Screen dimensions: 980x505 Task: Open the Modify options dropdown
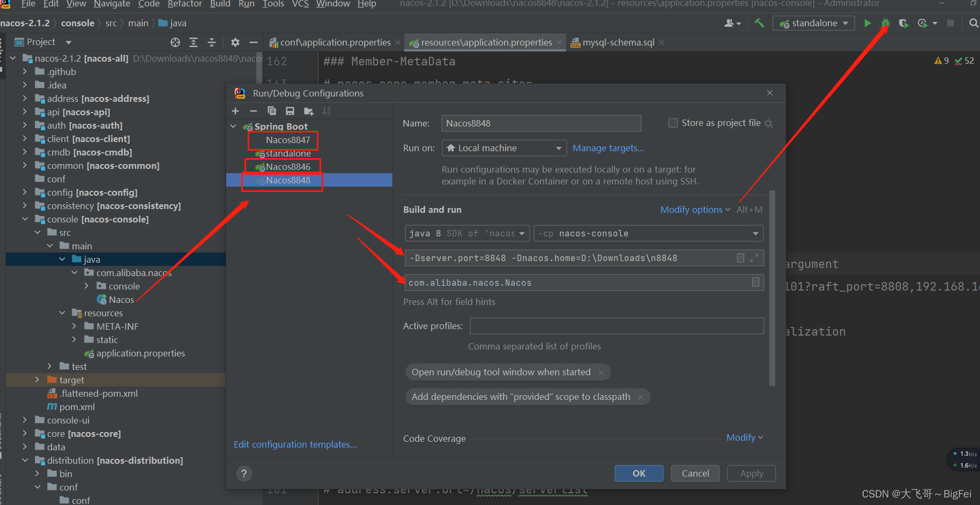[695, 210]
